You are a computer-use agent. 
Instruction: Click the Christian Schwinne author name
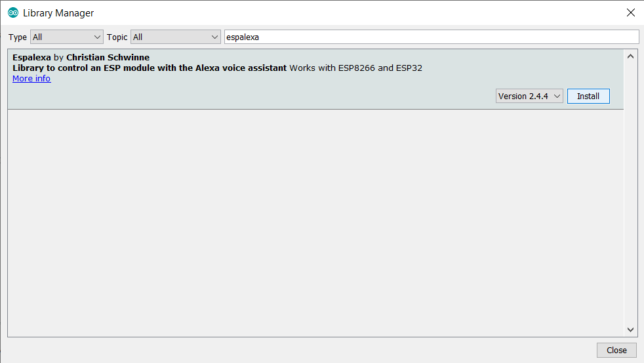click(108, 58)
